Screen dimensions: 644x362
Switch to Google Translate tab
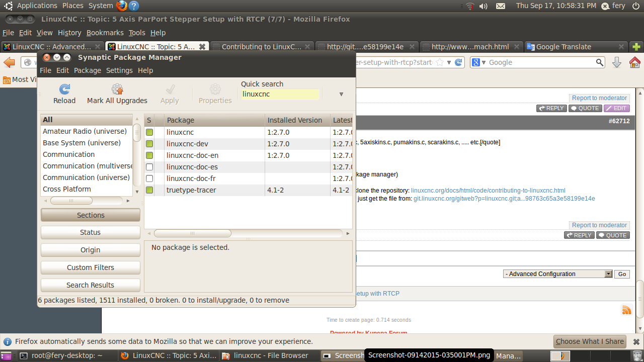(x=576, y=47)
